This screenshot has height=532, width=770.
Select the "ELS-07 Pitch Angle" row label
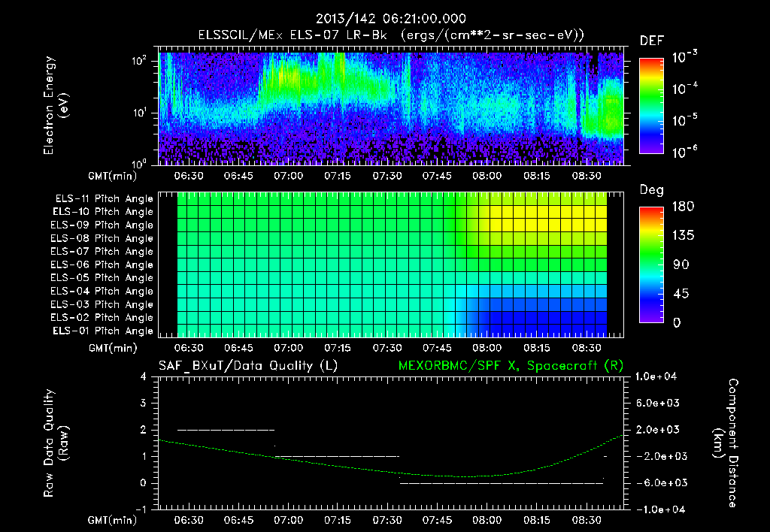(102, 252)
